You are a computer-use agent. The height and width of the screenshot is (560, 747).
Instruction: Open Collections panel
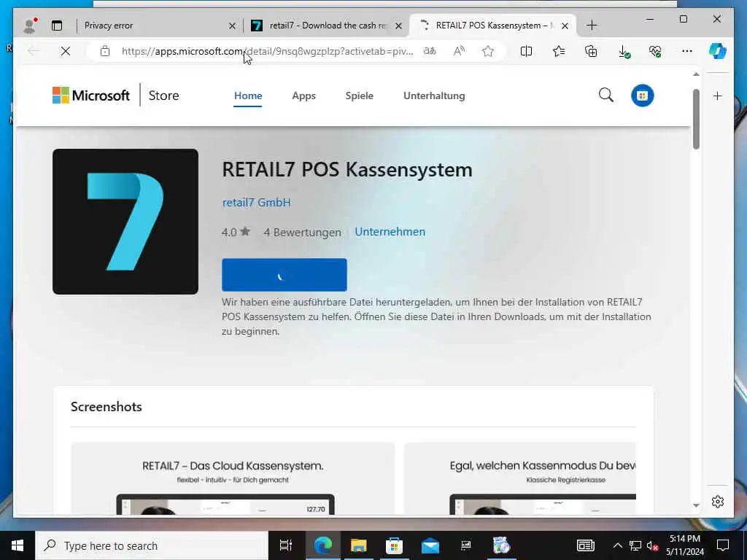tap(591, 51)
